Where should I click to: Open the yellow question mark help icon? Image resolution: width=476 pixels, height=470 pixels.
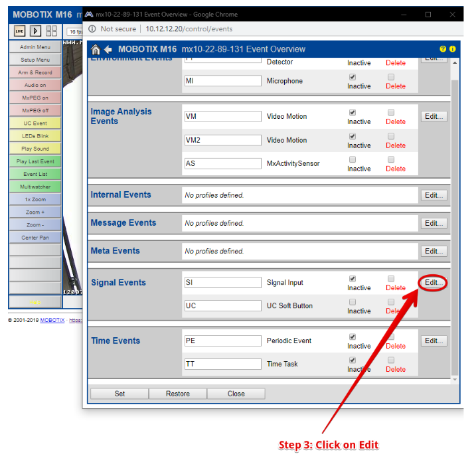443,49
